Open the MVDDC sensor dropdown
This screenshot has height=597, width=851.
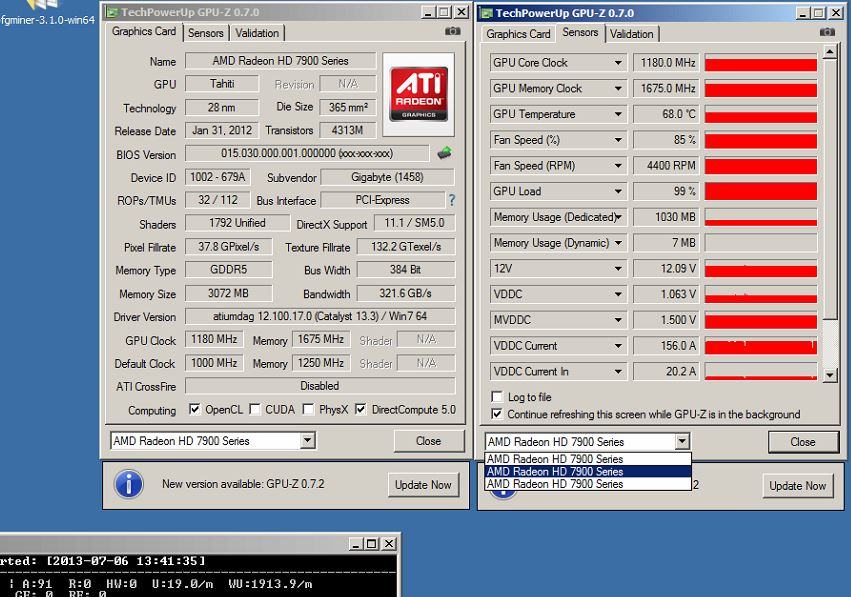618,320
